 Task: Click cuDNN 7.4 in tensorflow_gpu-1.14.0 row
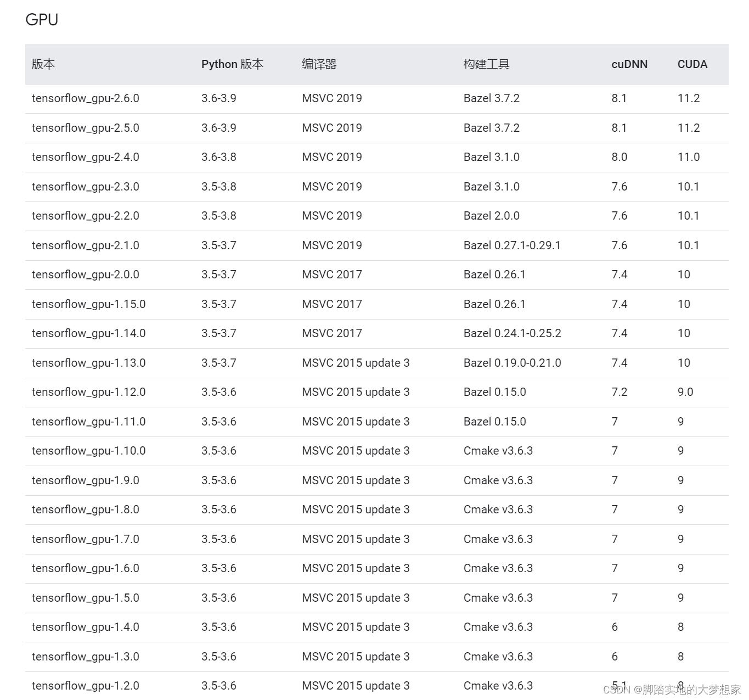pos(620,333)
